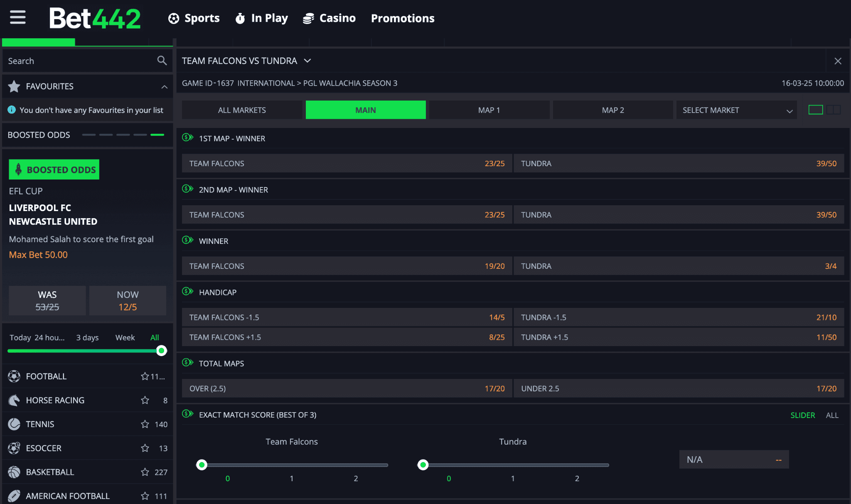The width and height of the screenshot is (851, 504).
Task: Click cash-out icon beside Winner market
Action: (x=188, y=240)
